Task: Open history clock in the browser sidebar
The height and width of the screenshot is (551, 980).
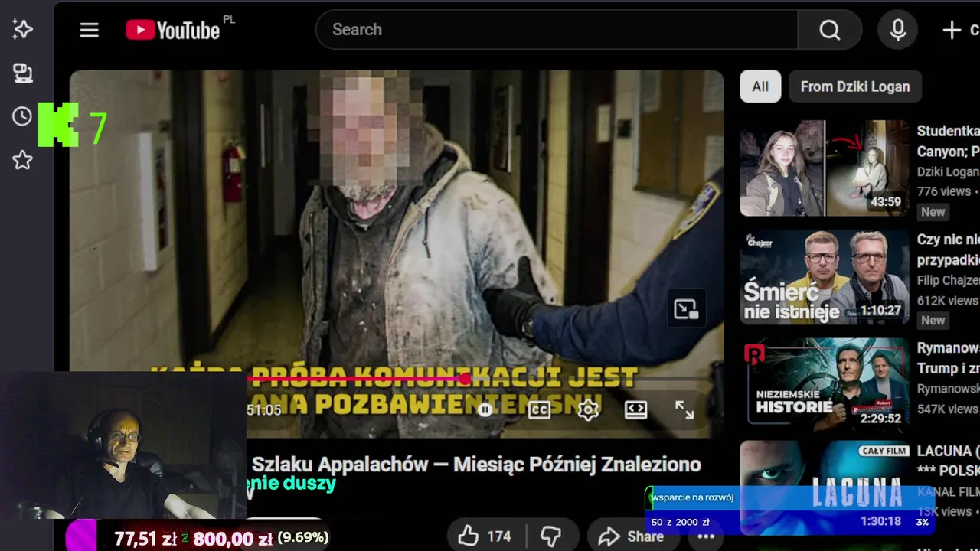Action: click(x=22, y=116)
